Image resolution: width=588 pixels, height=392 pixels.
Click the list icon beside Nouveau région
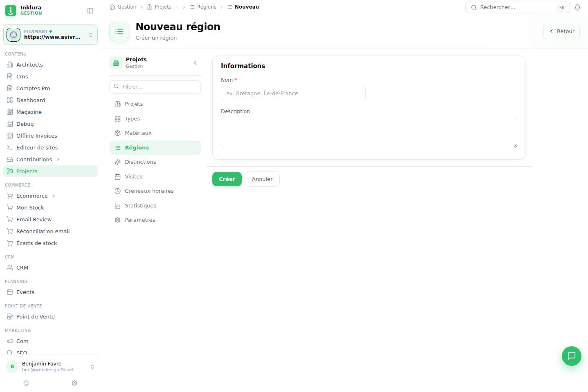coord(119,31)
